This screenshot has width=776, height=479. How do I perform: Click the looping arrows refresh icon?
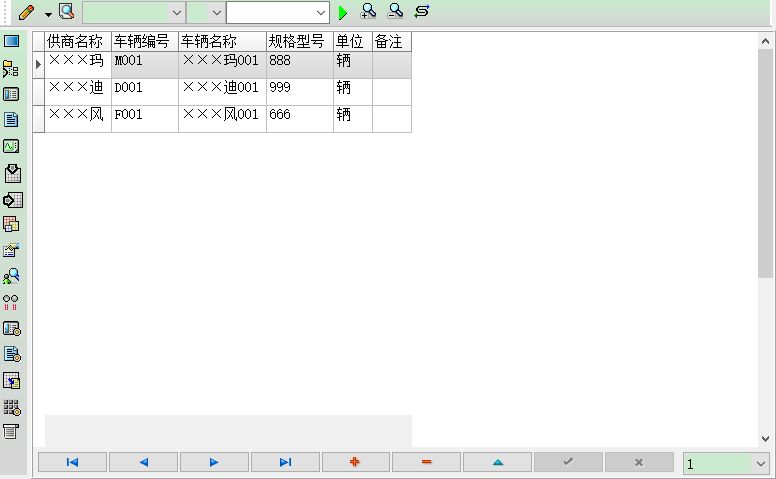coord(422,11)
